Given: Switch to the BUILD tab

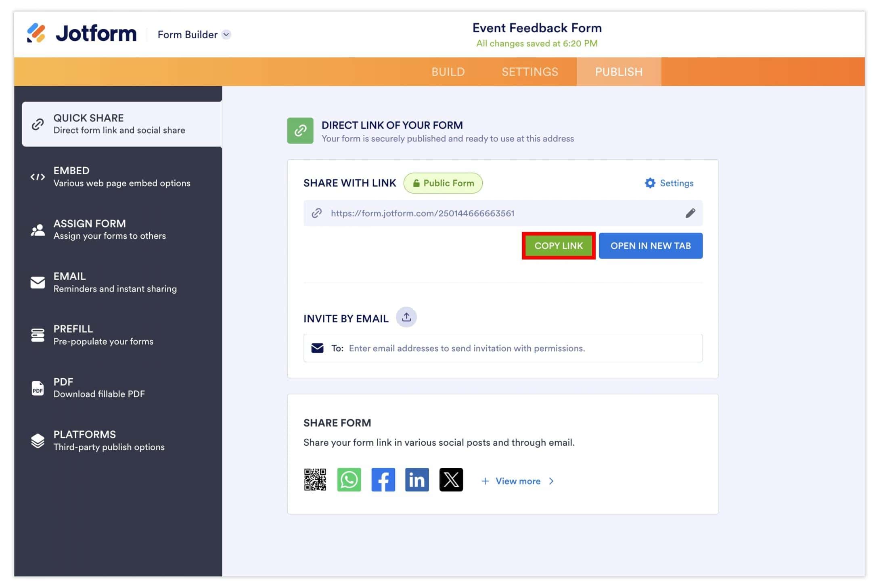Looking at the screenshot, I should point(448,72).
